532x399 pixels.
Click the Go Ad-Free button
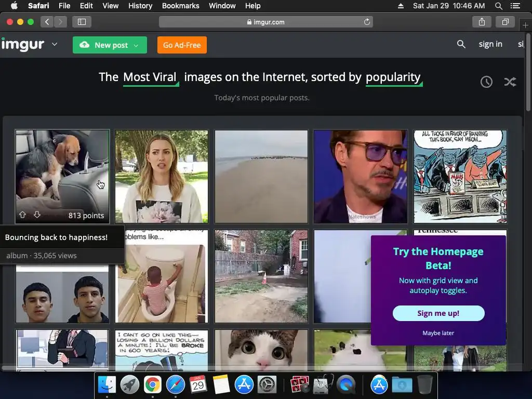click(182, 45)
